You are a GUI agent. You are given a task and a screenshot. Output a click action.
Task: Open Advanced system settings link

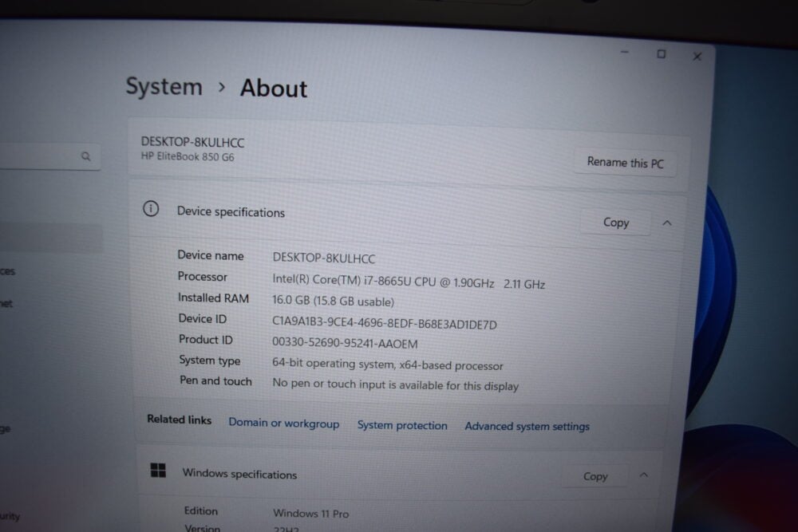(x=527, y=426)
